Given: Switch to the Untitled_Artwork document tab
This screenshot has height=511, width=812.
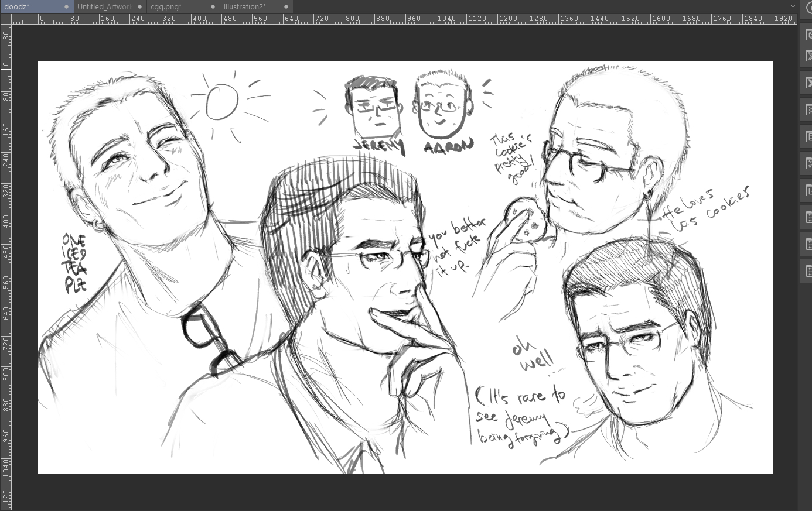Looking at the screenshot, I should pyautogui.click(x=104, y=7).
